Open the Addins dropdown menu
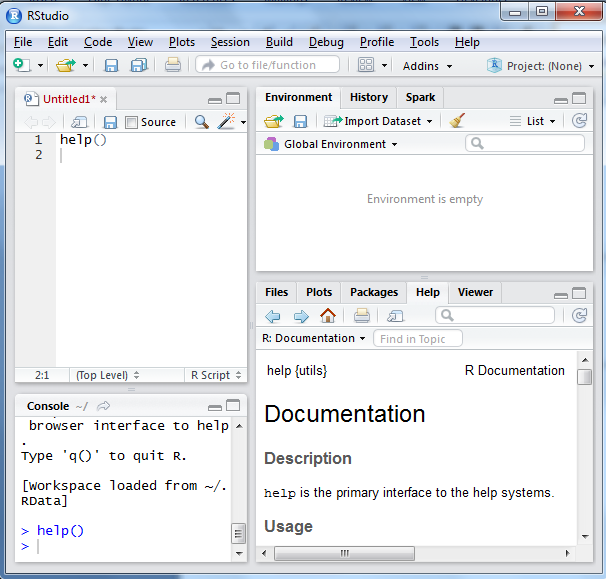 [427, 66]
